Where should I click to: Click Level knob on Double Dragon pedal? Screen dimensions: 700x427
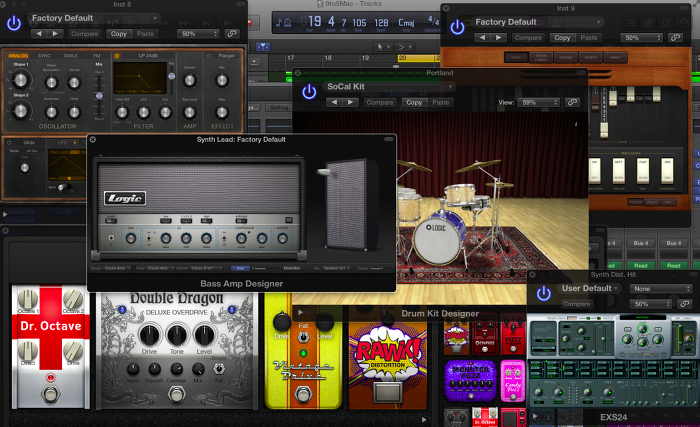point(204,335)
